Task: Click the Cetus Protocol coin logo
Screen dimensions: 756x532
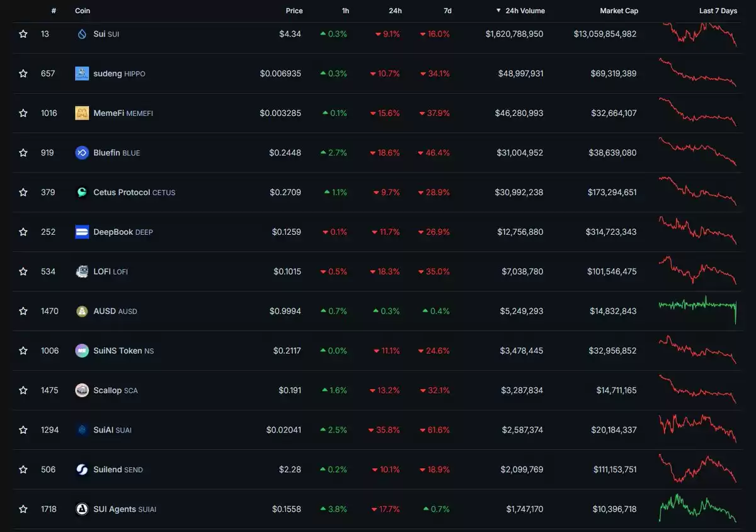Action: tap(82, 193)
